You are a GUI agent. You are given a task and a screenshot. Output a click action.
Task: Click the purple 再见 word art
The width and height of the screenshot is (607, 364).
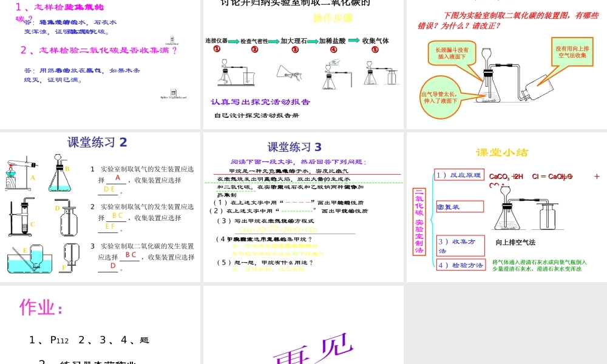(x=314, y=348)
